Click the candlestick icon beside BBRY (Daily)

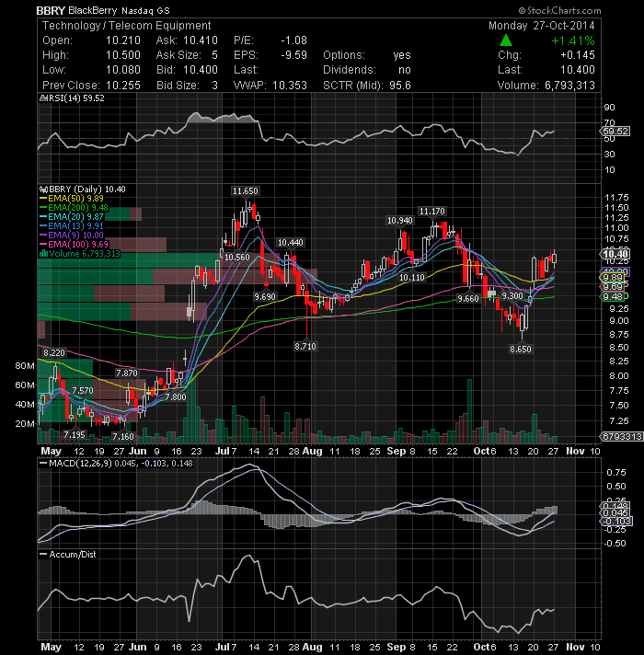coord(43,190)
